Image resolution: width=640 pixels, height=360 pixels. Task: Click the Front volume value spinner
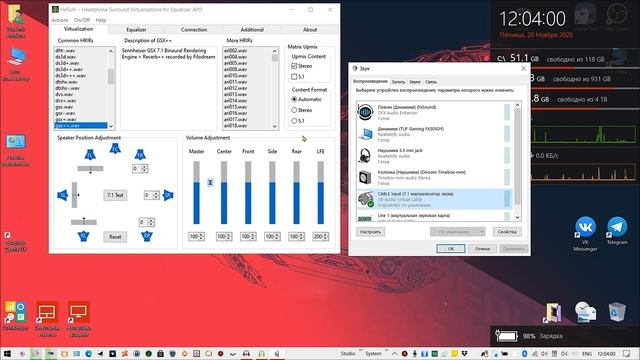[x=248, y=237]
